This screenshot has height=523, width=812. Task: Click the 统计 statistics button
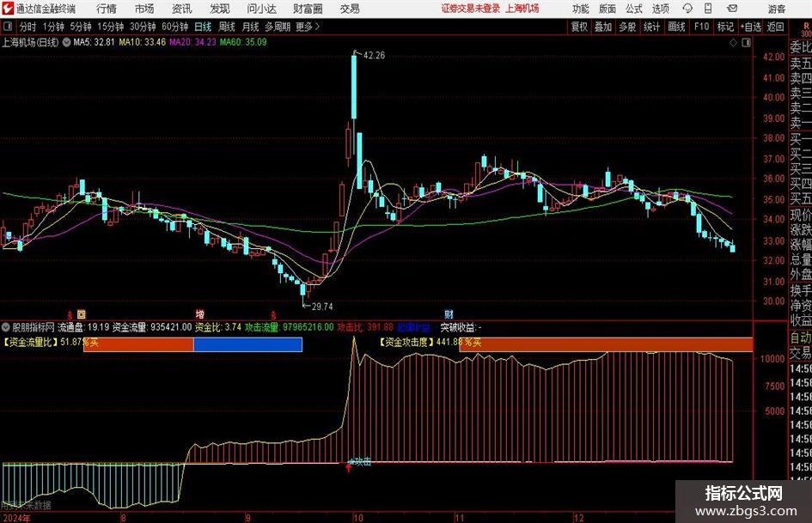[x=651, y=27]
